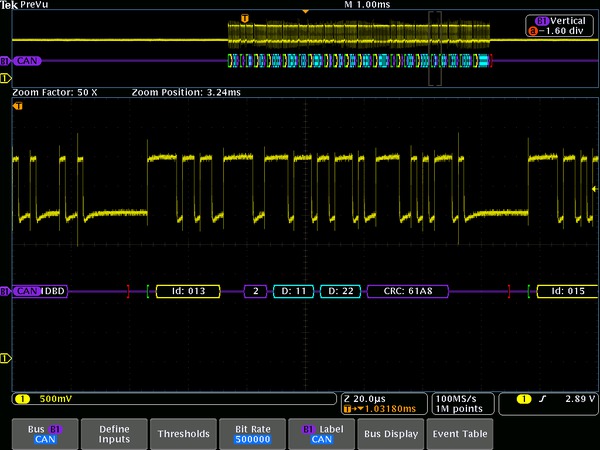Change the Bit Rate 500000 setting
The width and height of the screenshot is (600, 450).
click(x=252, y=433)
